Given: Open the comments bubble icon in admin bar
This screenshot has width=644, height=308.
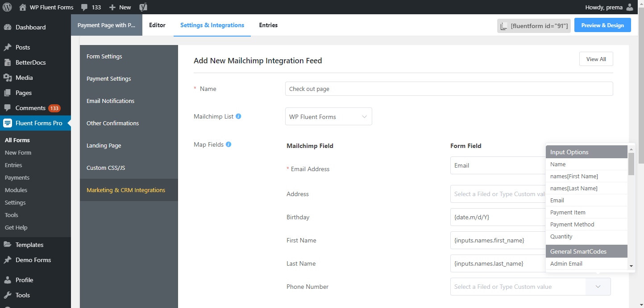Looking at the screenshot, I should click(x=84, y=7).
